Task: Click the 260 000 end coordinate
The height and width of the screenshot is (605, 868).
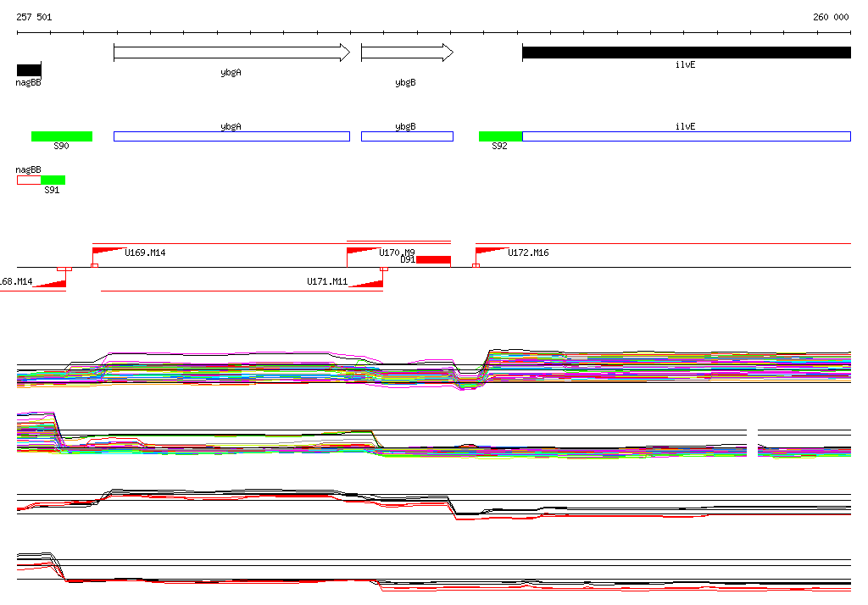Action: click(831, 17)
